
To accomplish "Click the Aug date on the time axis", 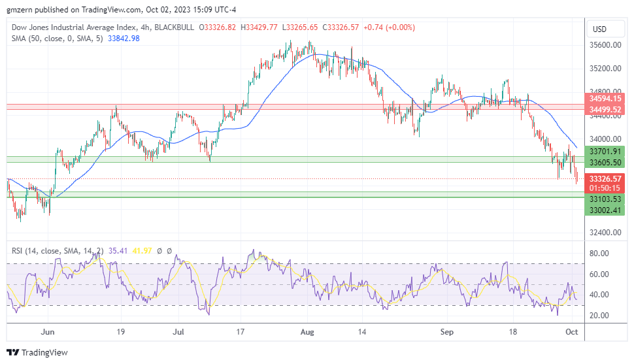I will (x=307, y=331).
